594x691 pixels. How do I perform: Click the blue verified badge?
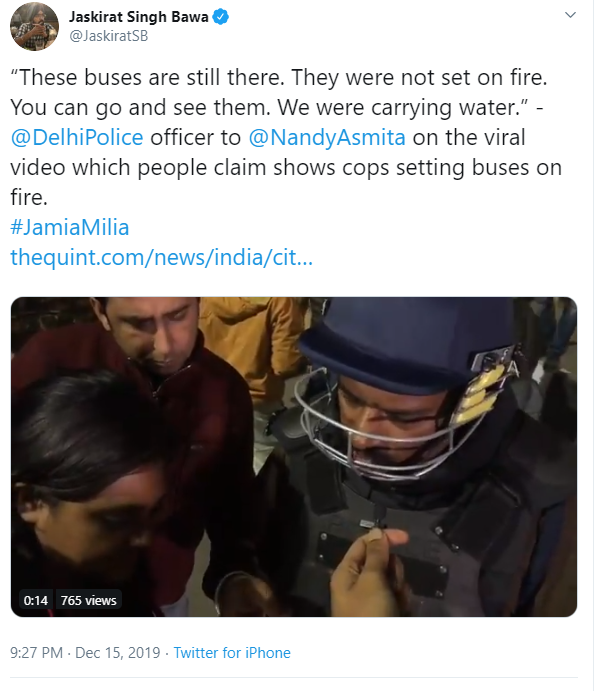pos(221,17)
